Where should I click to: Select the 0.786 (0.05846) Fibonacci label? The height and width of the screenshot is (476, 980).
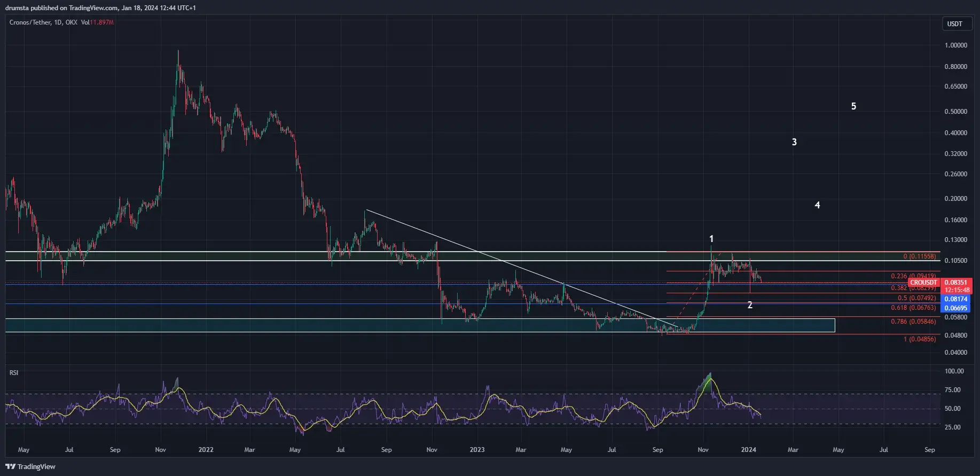coord(913,322)
